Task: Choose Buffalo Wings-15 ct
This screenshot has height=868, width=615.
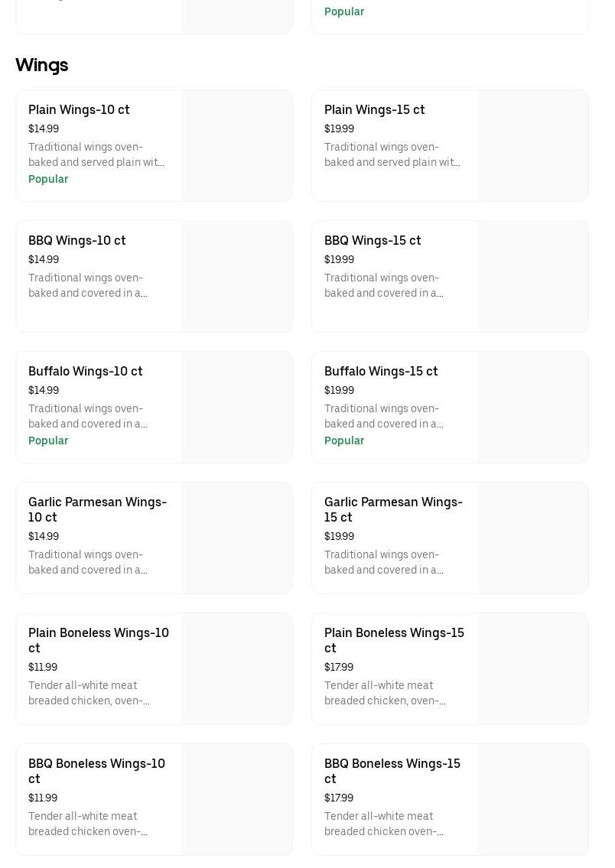Action: [381, 371]
